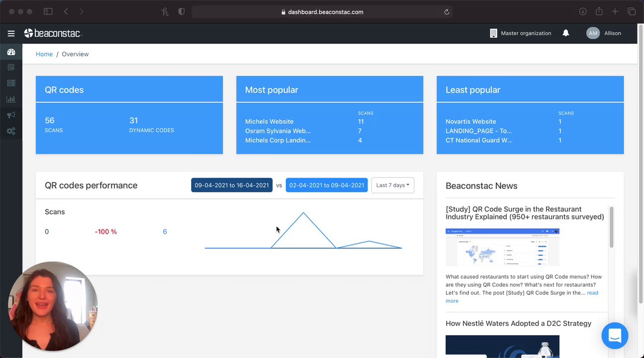Go to the Home breadcrumb link

tap(44, 54)
